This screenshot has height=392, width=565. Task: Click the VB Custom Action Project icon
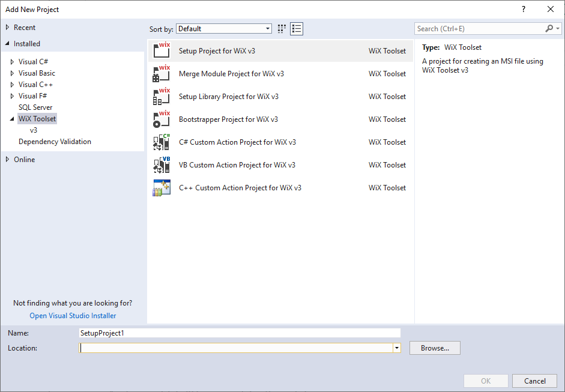(160, 164)
